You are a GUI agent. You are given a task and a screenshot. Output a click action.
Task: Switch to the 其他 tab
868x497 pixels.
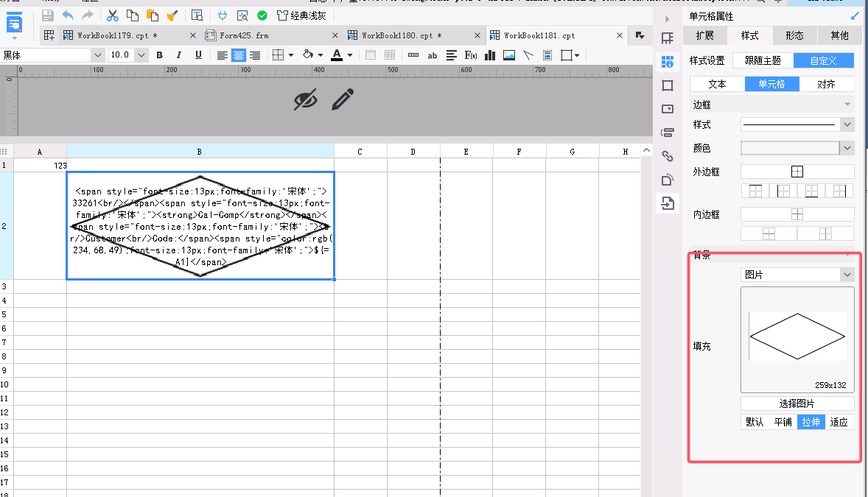click(x=839, y=35)
